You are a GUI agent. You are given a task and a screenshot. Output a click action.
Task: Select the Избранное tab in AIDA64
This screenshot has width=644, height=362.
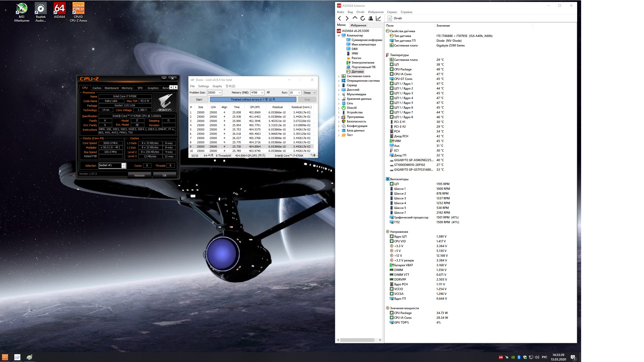point(358,25)
